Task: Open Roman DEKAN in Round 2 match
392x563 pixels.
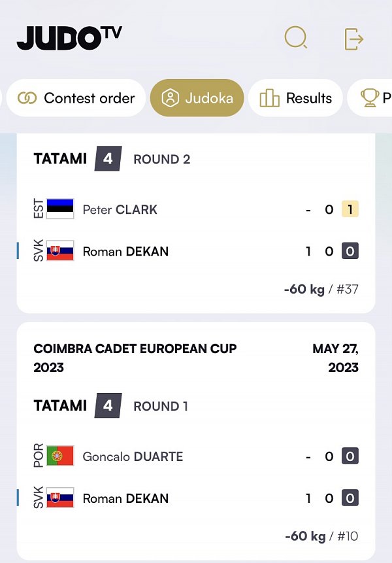Action: pyautogui.click(x=125, y=251)
